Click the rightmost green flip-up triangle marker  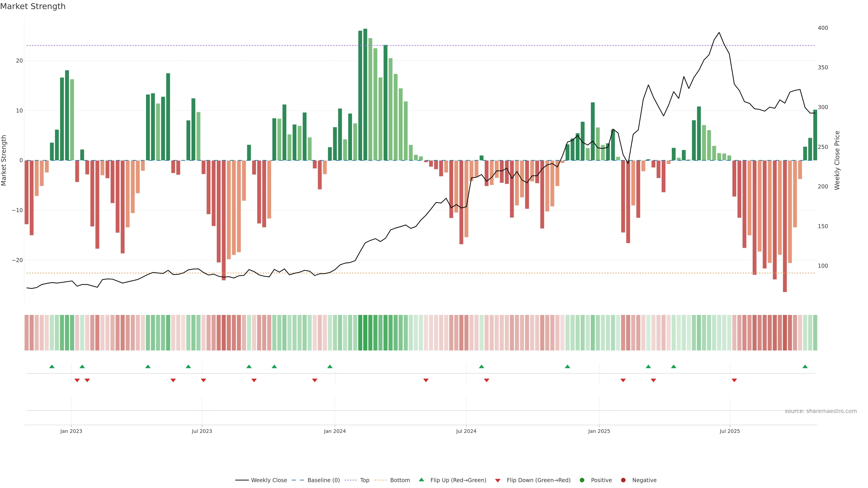coord(805,366)
